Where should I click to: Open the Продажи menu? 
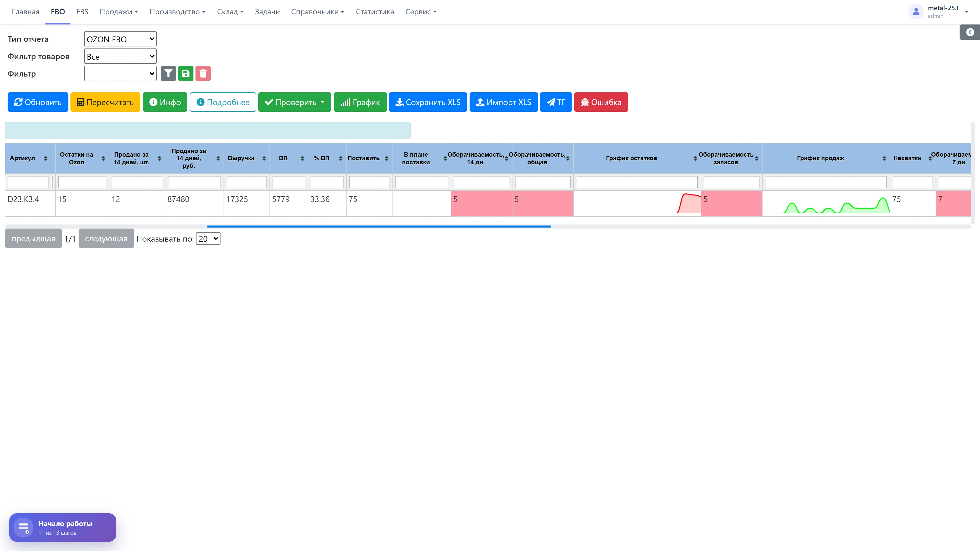tap(119, 12)
